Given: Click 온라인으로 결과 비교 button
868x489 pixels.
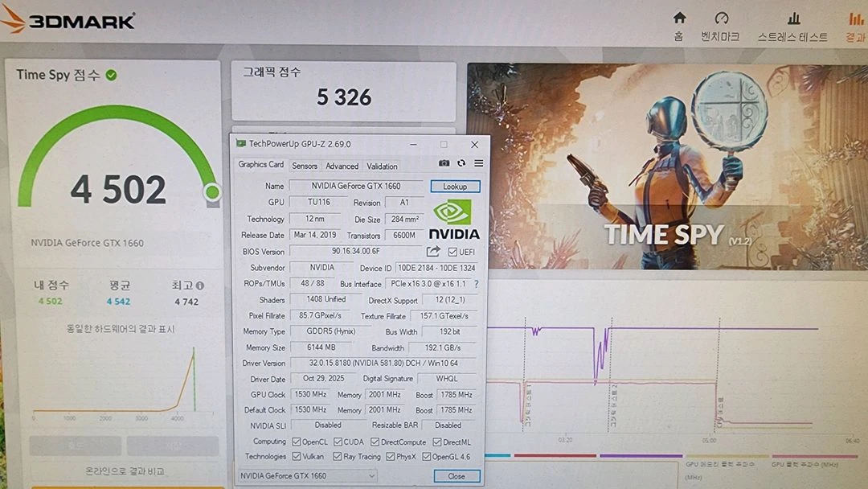Looking at the screenshot, I should [x=125, y=471].
